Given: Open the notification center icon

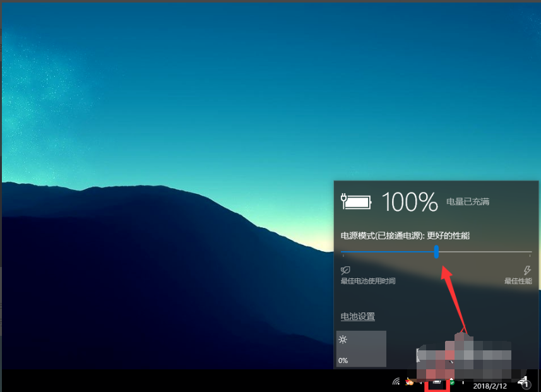Looking at the screenshot, I should (524, 381).
